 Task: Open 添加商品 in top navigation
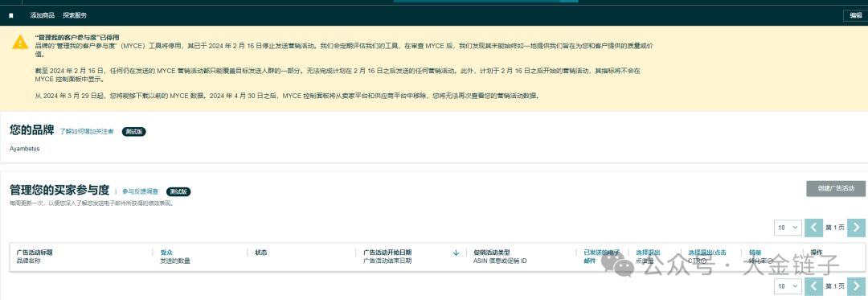(x=42, y=15)
